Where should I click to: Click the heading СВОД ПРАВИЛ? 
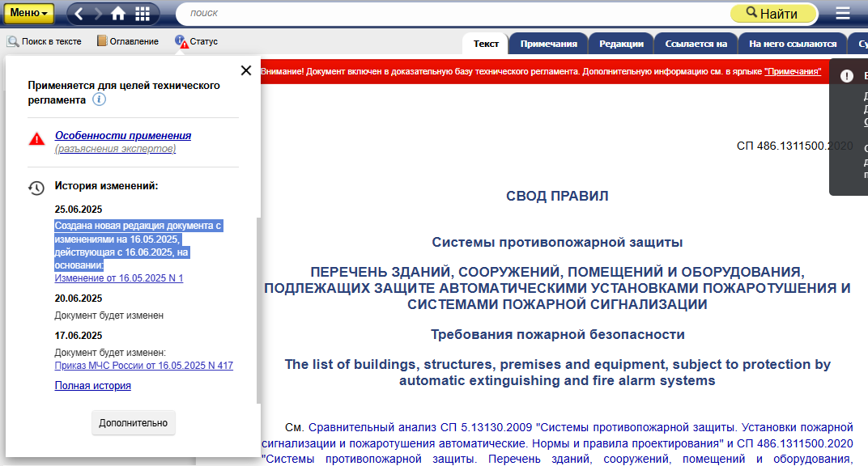557,197
